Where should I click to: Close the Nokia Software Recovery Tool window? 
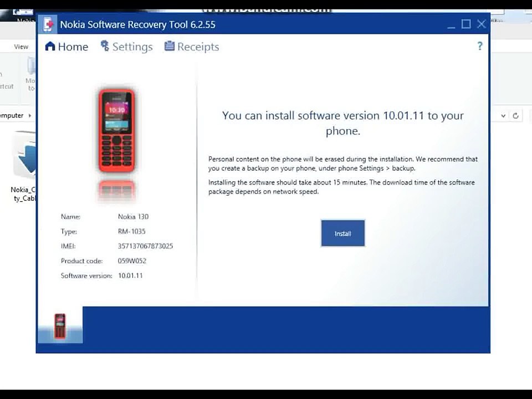482,24
